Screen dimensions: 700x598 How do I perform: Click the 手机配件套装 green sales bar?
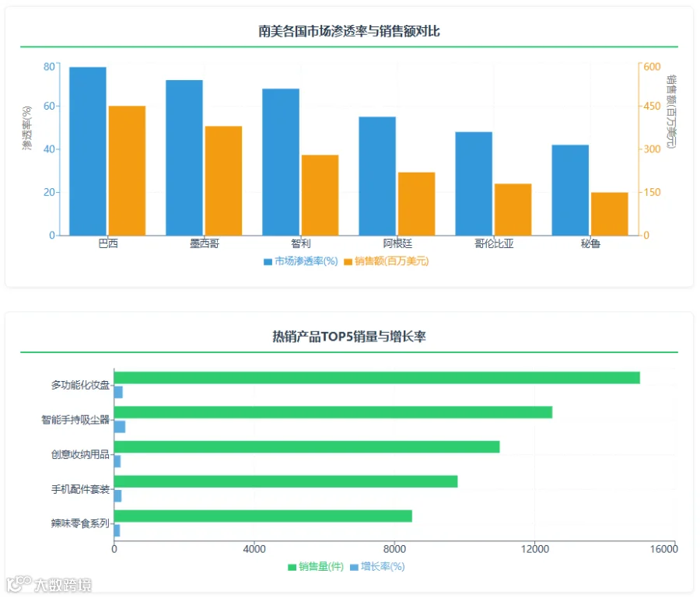click(286, 482)
